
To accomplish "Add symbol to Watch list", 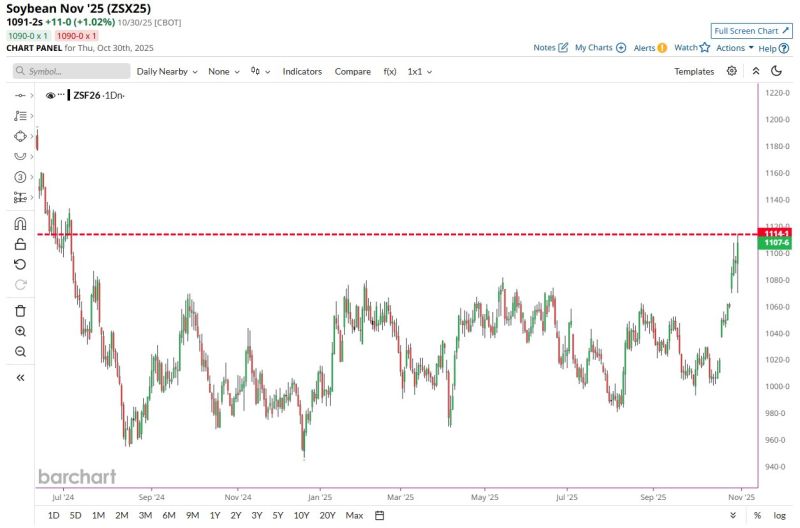I will (x=692, y=47).
